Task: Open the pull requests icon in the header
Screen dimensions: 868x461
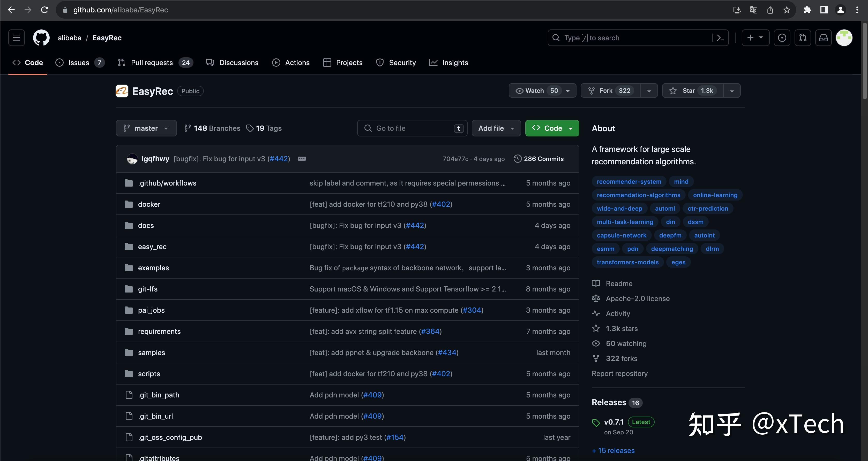Action: (x=803, y=38)
